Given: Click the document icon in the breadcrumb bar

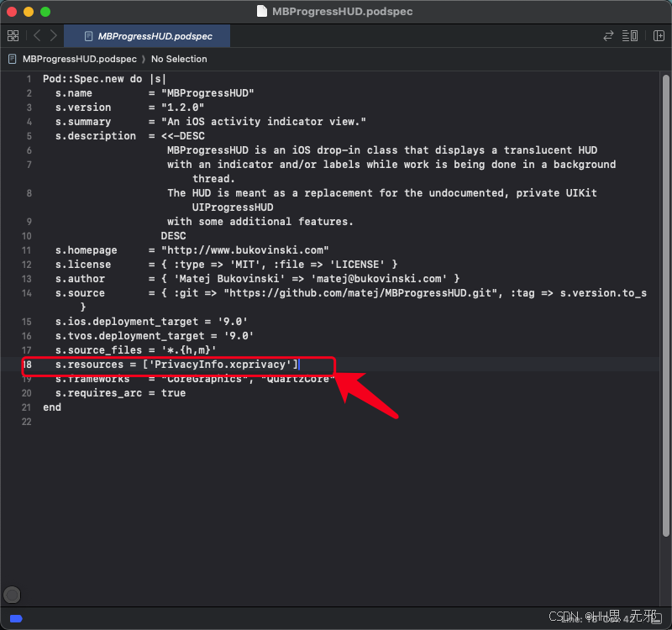Looking at the screenshot, I should (13, 59).
